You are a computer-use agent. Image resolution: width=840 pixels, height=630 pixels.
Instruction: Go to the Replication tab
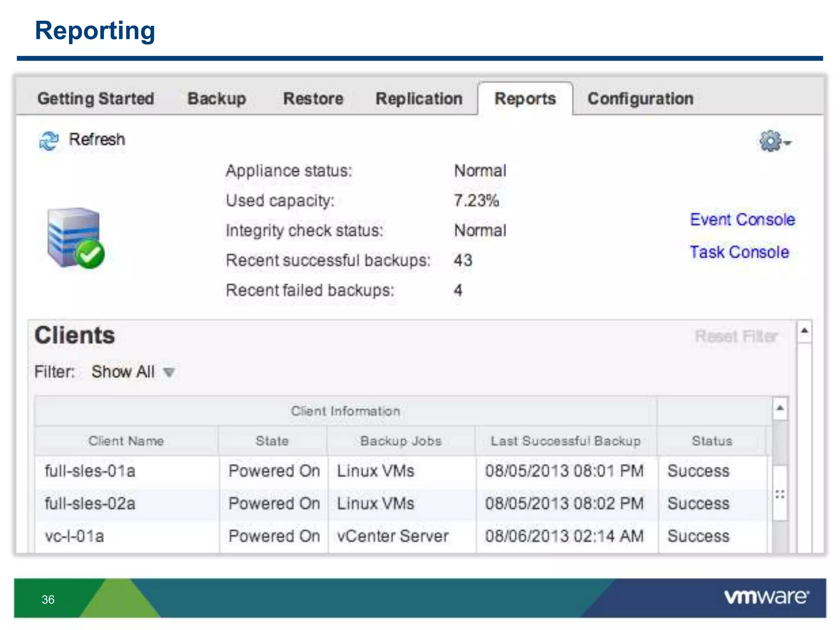(x=419, y=99)
